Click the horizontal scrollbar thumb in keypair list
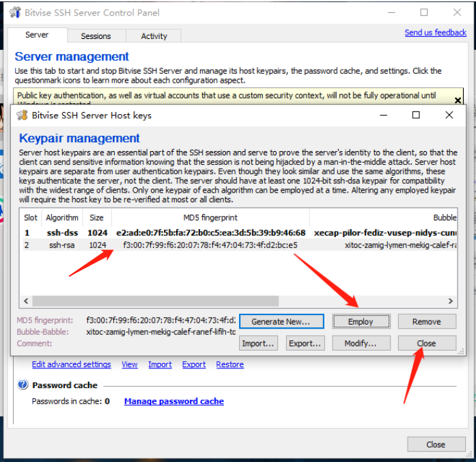This screenshot has height=462, width=476. tap(156, 301)
